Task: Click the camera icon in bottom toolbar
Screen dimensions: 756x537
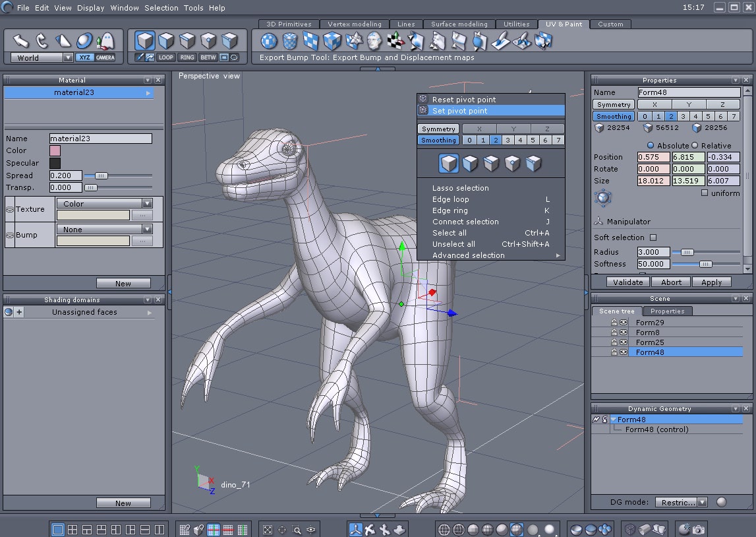Action: click(x=698, y=529)
